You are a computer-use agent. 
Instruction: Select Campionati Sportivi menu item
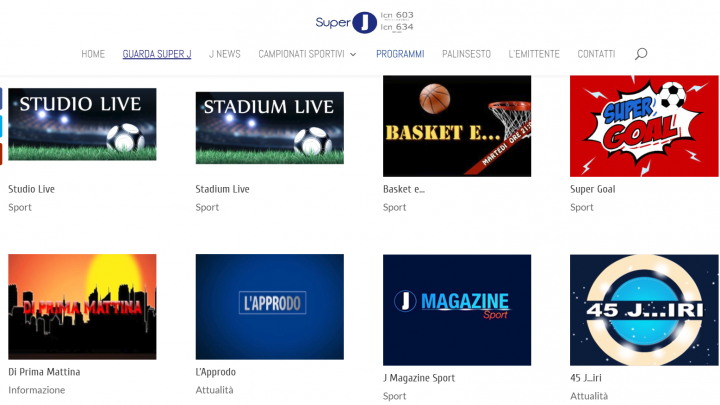pos(301,54)
